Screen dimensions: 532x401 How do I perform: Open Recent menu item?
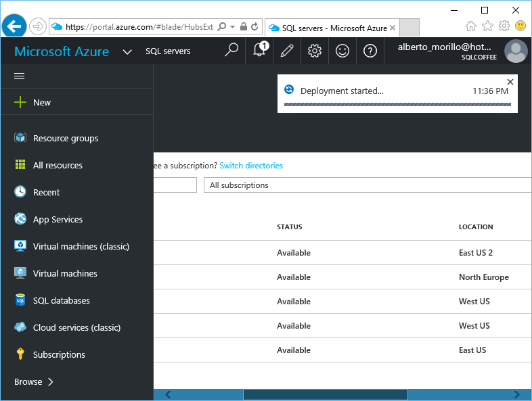pos(46,192)
